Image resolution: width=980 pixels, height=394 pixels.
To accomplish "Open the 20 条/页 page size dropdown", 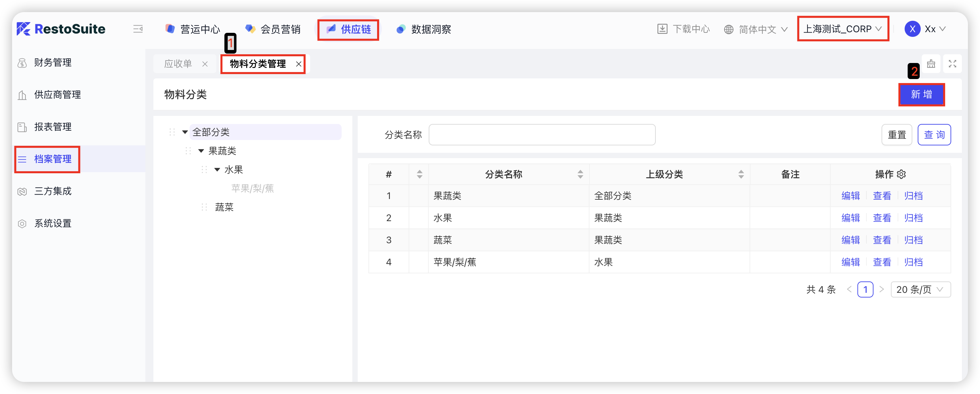I will [x=920, y=289].
